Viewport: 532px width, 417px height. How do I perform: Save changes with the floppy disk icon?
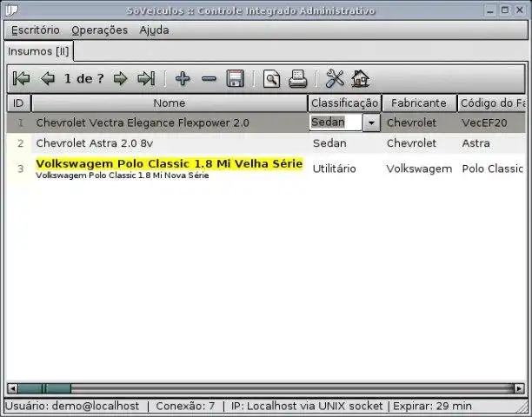click(235, 79)
